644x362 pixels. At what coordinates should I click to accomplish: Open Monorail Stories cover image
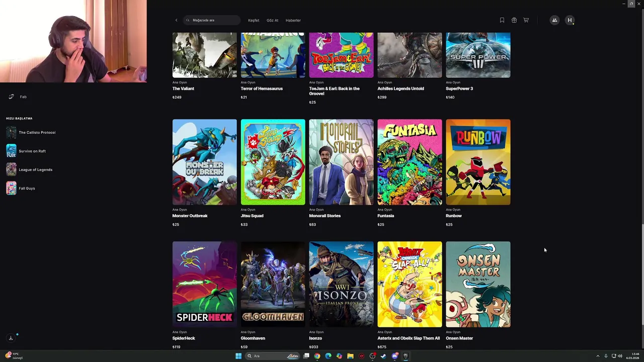coord(341,162)
